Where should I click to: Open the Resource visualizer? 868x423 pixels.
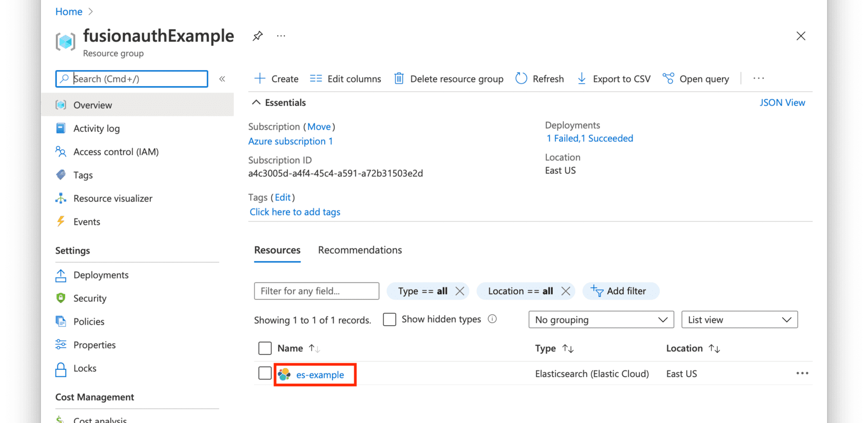pos(113,198)
